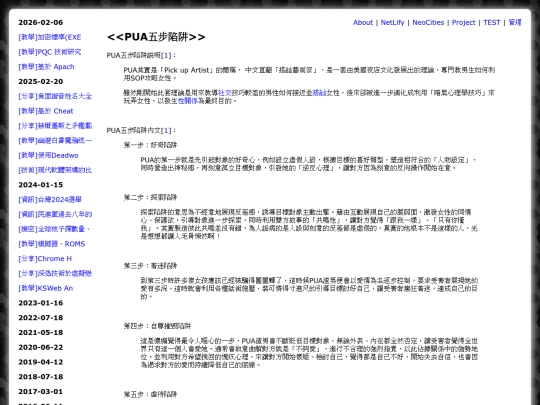The image size is (540, 405).
Task: Go to the NetLify link
Action: pos(392,22)
